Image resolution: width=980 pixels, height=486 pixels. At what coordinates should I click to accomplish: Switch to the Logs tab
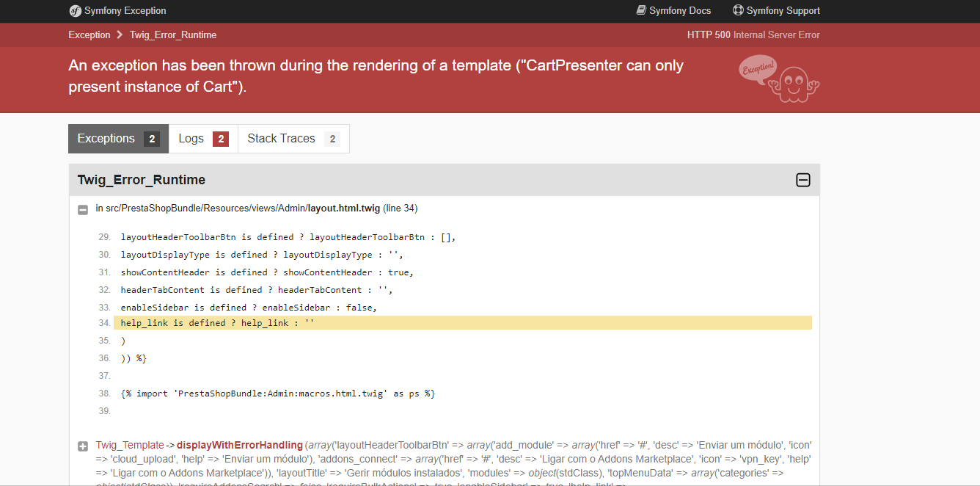click(203, 139)
